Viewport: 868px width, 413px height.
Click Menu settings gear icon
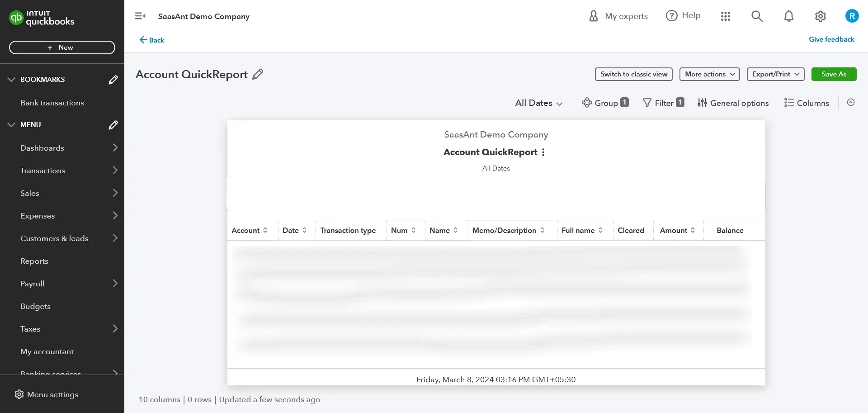(19, 394)
